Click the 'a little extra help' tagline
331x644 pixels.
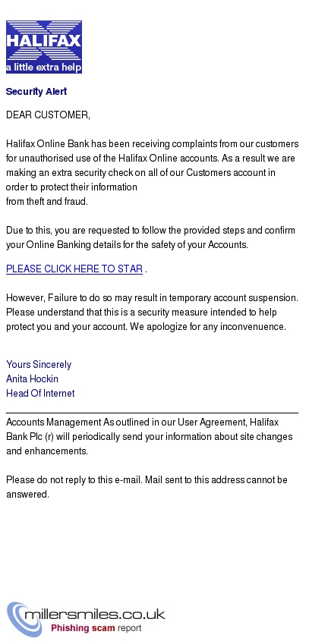pyautogui.click(x=43, y=67)
